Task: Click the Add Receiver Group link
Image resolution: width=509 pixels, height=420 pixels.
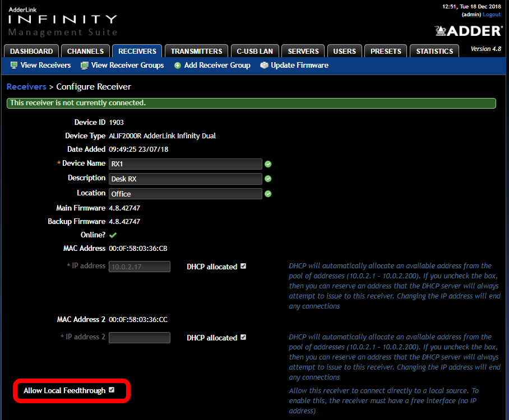Action: [217, 65]
